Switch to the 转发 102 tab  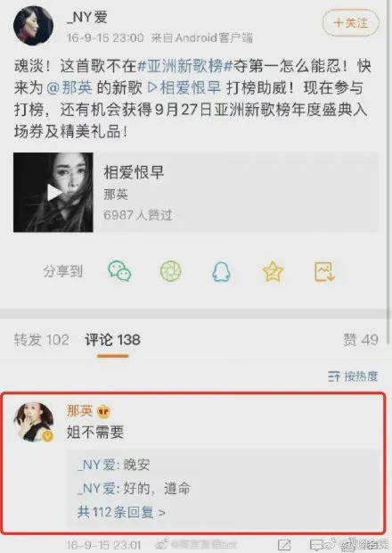click(x=42, y=340)
